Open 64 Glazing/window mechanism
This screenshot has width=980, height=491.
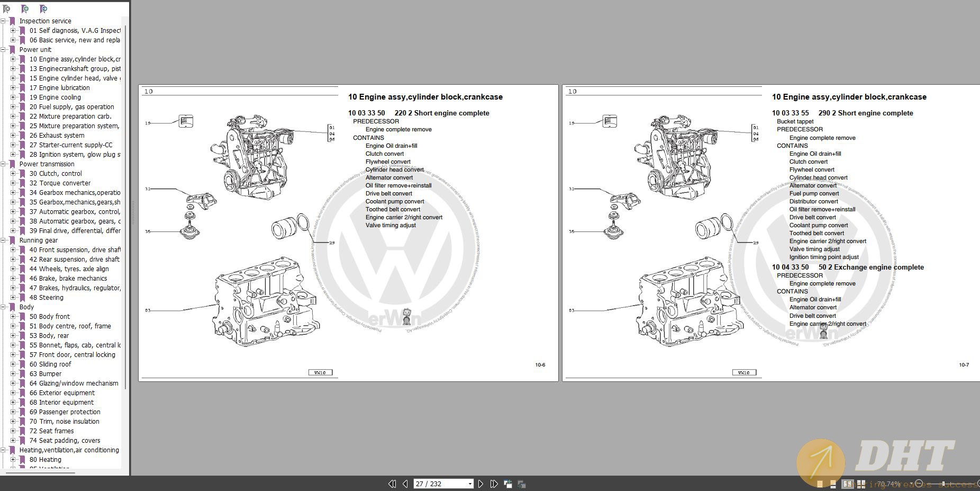[x=74, y=383]
